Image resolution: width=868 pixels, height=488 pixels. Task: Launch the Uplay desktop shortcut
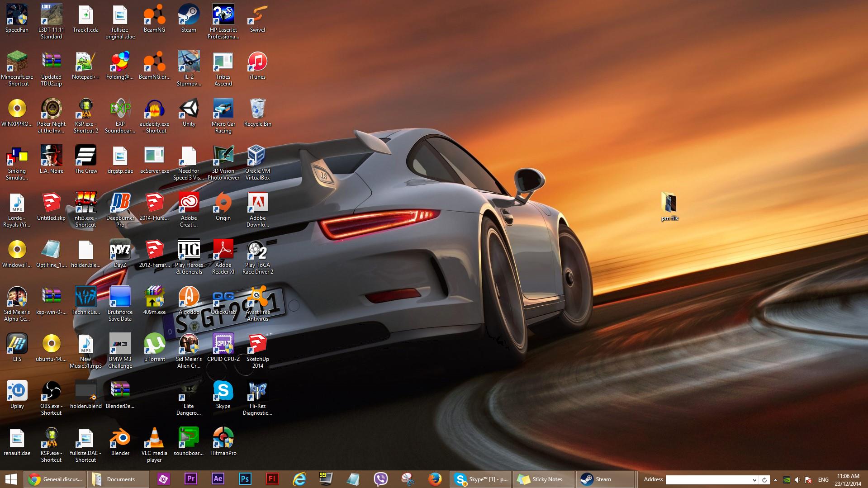point(17,395)
